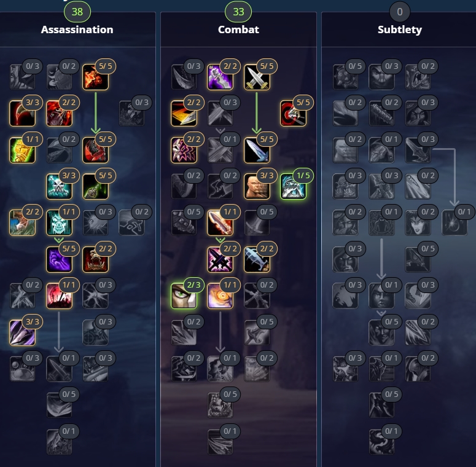Image resolution: width=476 pixels, height=467 pixels.
Task: Select the purple hand Seal Fate talent 5/5
Action: point(59,259)
